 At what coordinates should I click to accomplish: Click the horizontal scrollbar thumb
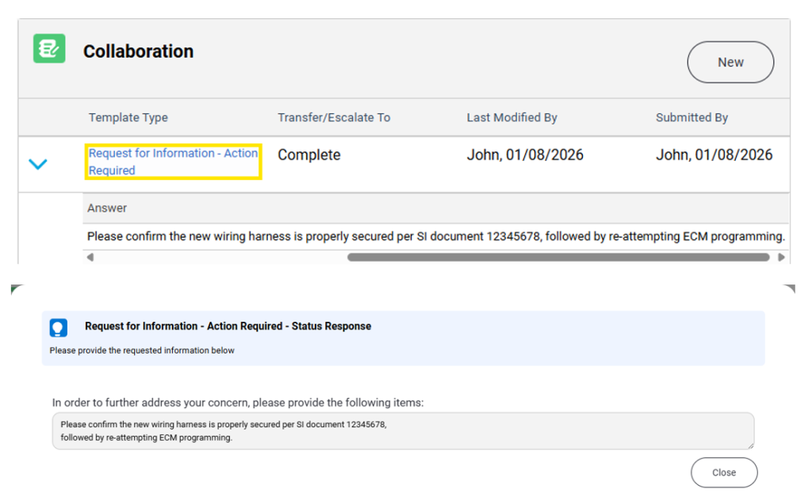click(557, 257)
